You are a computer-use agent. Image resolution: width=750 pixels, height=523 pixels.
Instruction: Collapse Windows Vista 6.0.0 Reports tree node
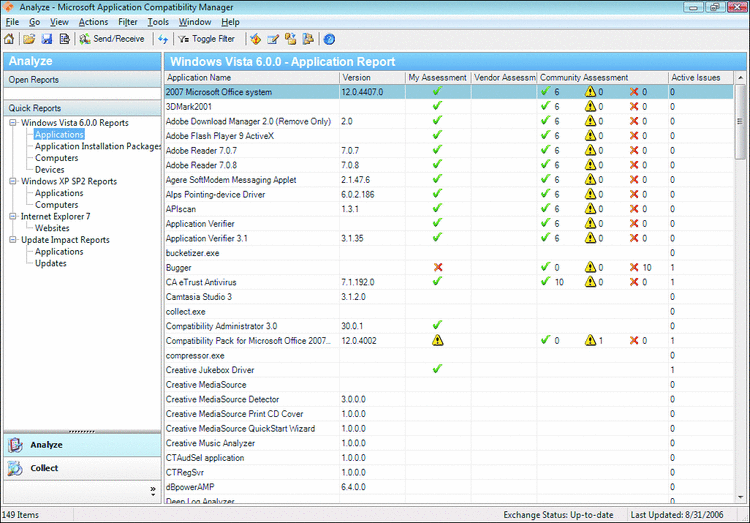click(13, 122)
